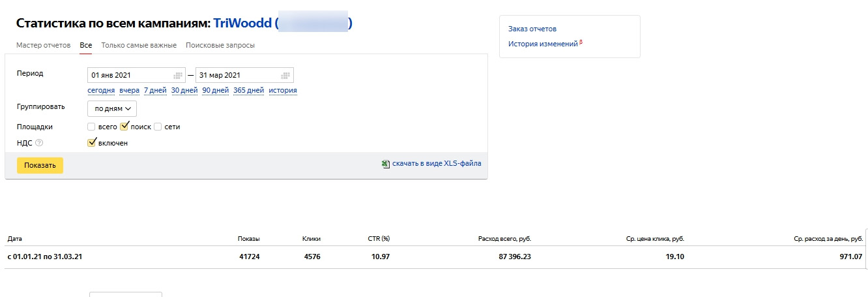Go to the 'Поисковые запросы' tab
The width and height of the screenshot is (868, 297).
click(220, 45)
